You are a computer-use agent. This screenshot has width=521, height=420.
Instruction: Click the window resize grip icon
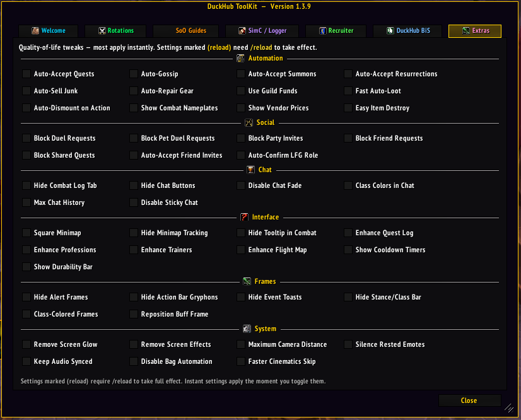tap(509, 409)
